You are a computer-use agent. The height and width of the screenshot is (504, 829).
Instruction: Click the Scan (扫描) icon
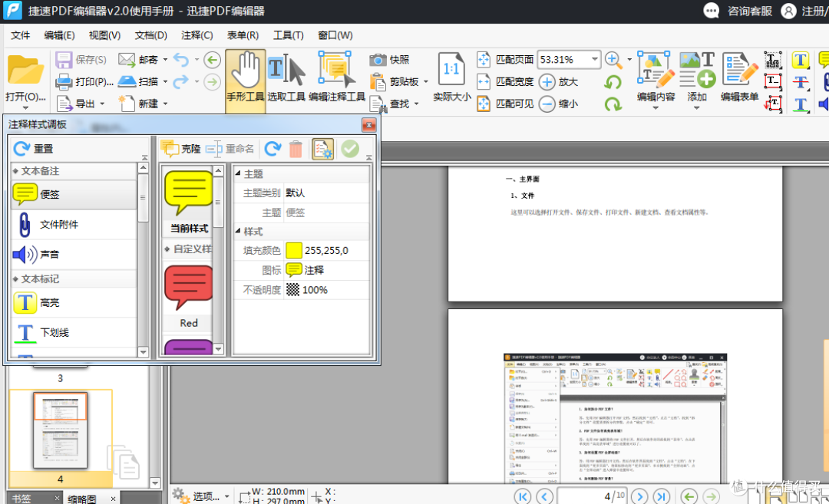pyautogui.click(x=127, y=81)
